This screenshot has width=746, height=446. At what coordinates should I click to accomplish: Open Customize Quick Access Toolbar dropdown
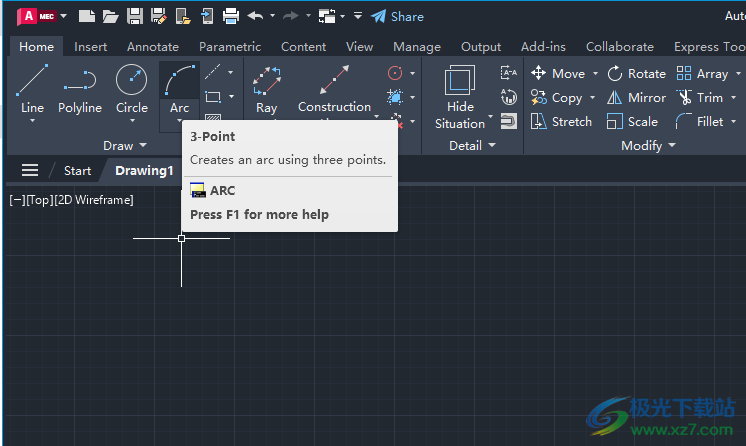click(x=358, y=16)
